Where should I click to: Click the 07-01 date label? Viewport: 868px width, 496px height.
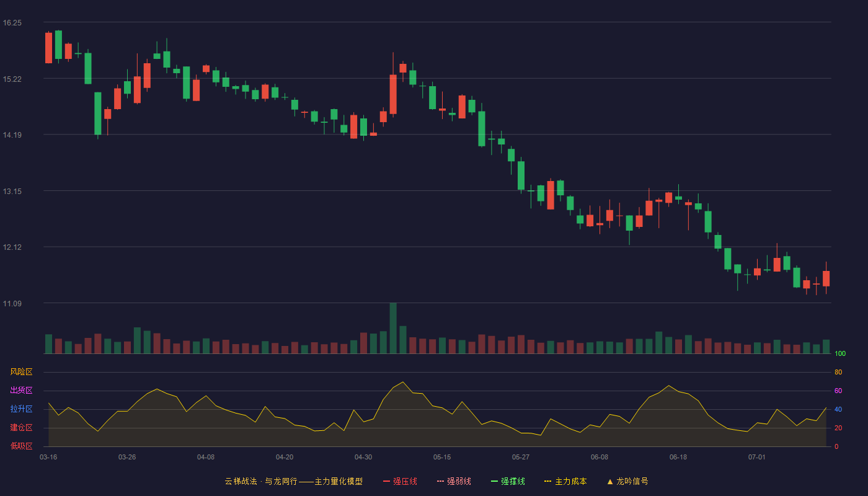[757, 457]
